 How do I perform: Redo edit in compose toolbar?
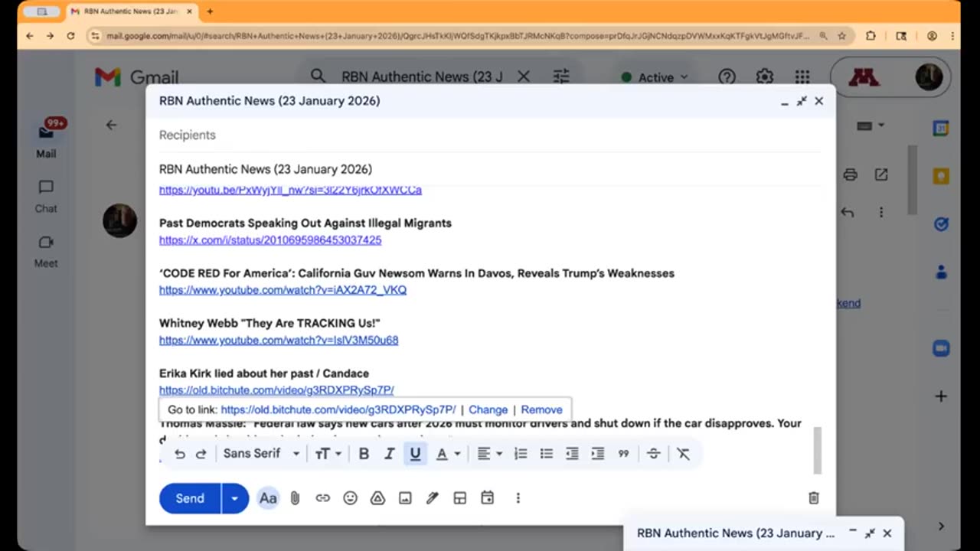(x=201, y=454)
